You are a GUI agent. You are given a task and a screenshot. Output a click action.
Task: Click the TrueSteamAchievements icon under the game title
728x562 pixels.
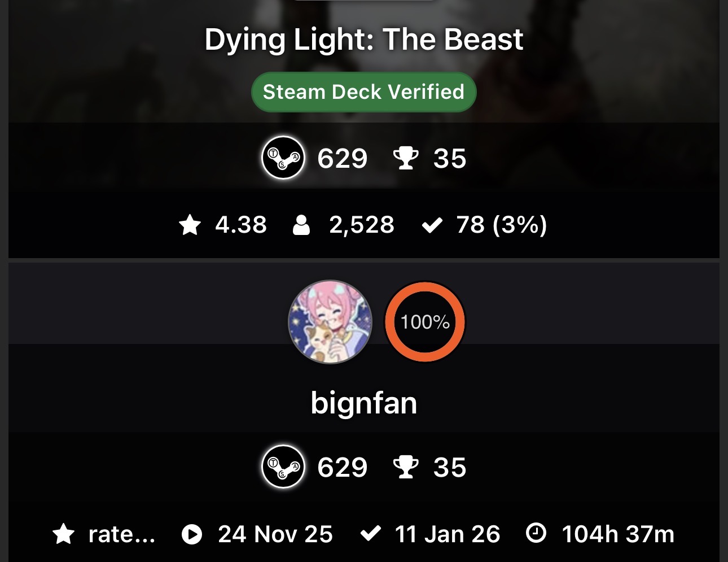(283, 158)
